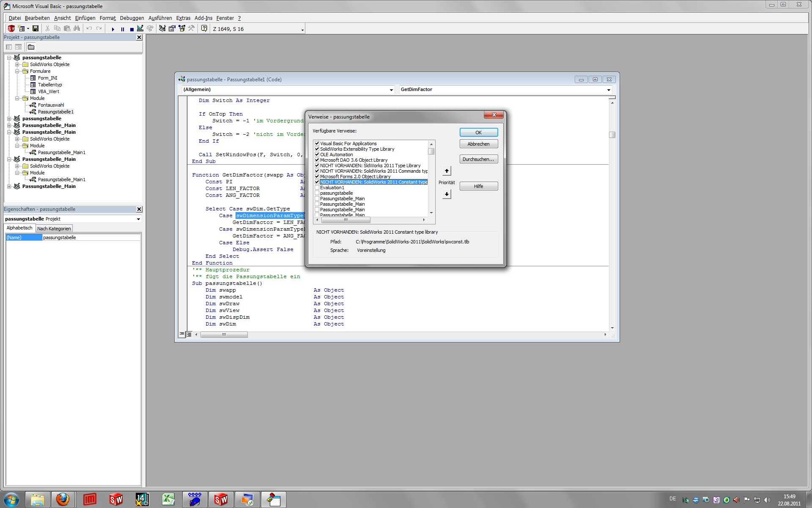Screen dimensions: 812x508
Task: Click the Paste clipboard icon
Action: pyautogui.click(x=67, y=29)
